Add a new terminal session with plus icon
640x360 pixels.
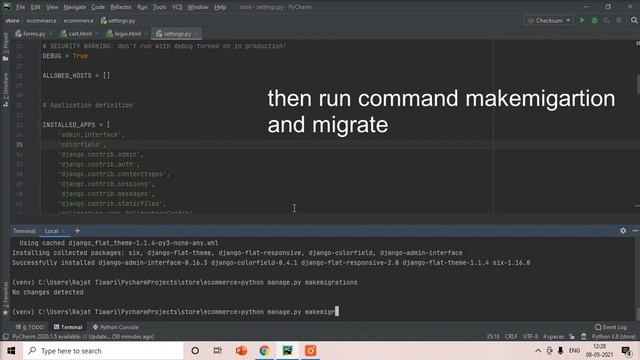pos(77,231)
